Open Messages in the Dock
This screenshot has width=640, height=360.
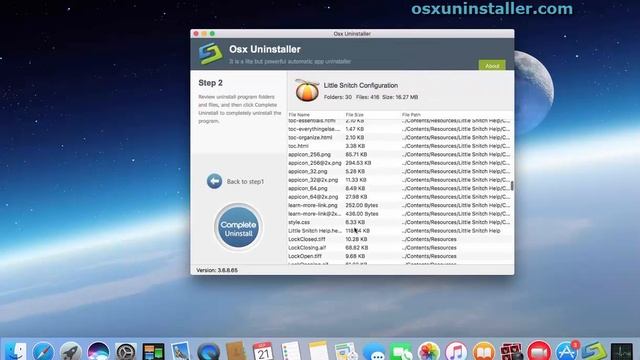374,352
